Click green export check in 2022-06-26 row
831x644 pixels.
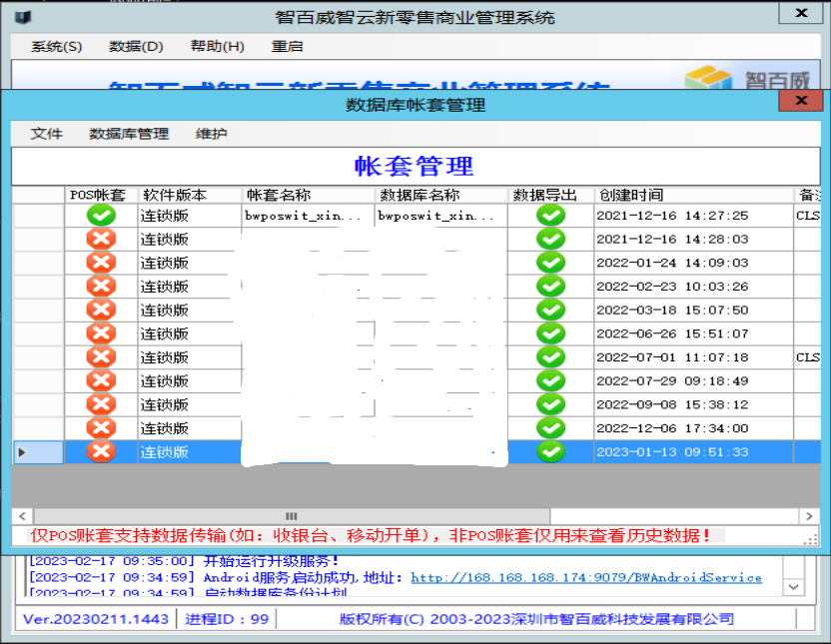click(550, 333)
